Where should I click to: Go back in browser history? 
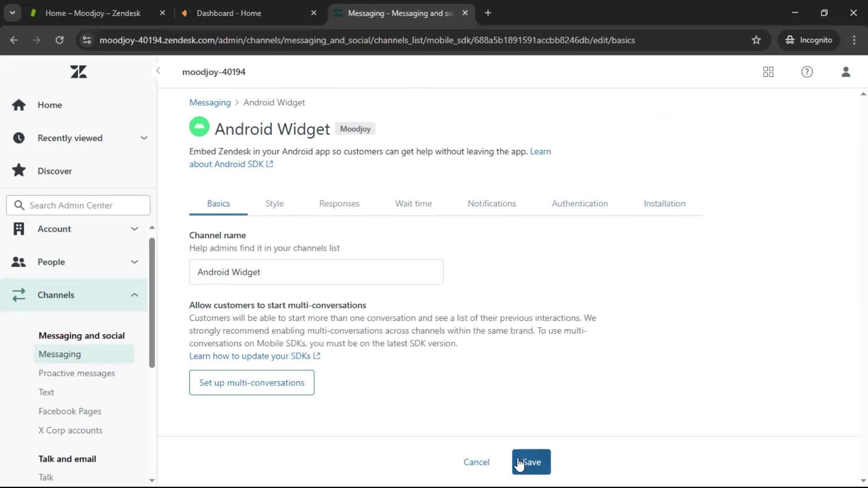pos(14,40)
